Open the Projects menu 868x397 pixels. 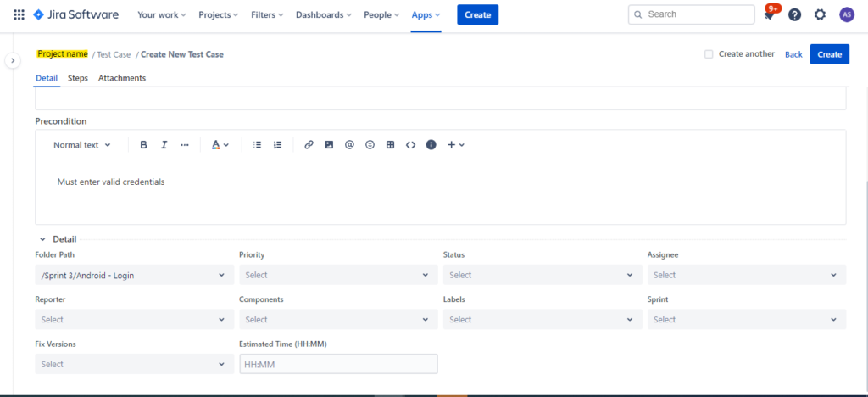click(x=218, y=15)
